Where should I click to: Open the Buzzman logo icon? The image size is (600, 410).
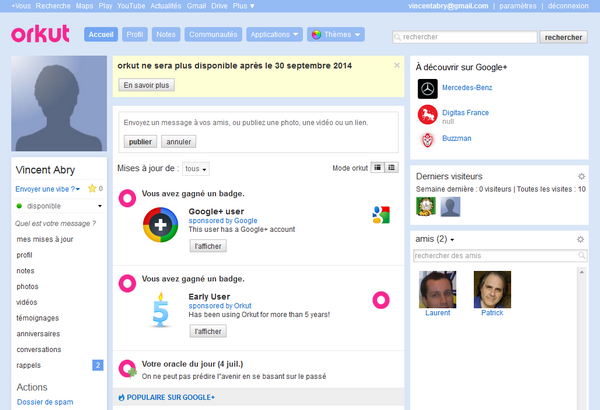tap(427, 140)
